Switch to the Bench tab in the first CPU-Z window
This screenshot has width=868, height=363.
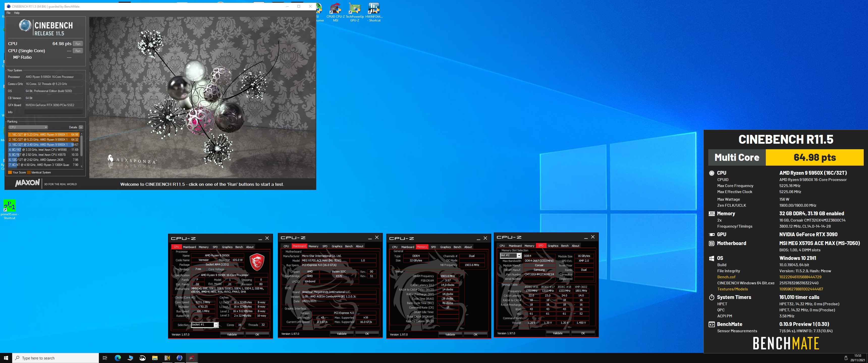[x=239, y=247]
